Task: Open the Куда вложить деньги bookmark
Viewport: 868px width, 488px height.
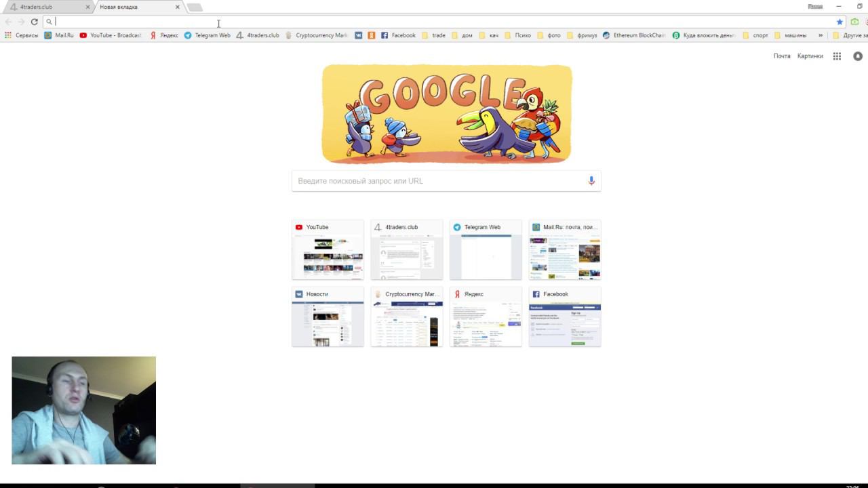Action: pos(704,35)
